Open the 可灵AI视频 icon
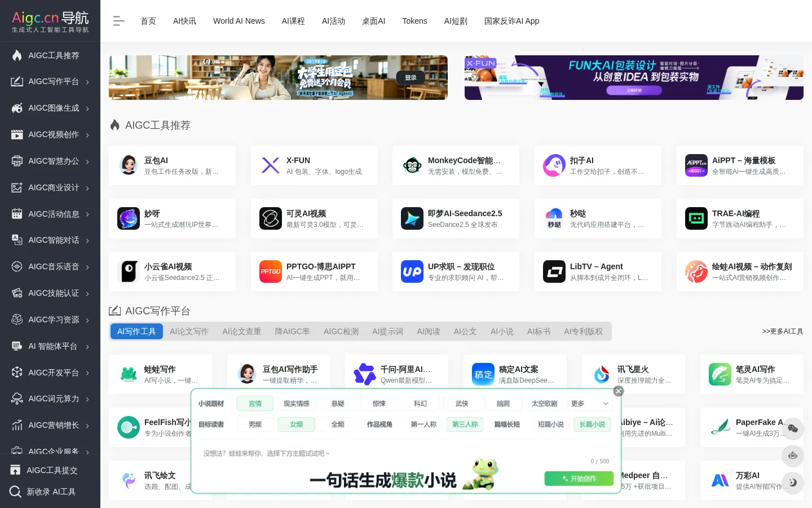This screenshot has width=812, height=508. pos(271,218)
